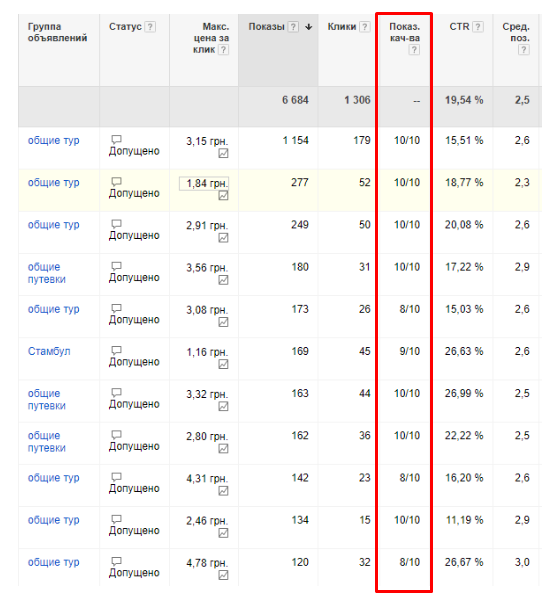
Task: Open bid chart icon under 1,16 грн.
Action: [223, 364]
